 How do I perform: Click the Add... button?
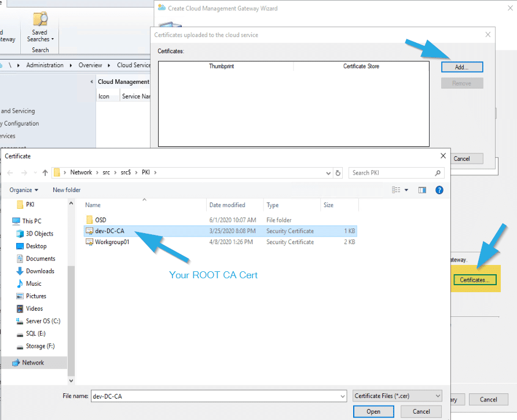pos(461,67)
